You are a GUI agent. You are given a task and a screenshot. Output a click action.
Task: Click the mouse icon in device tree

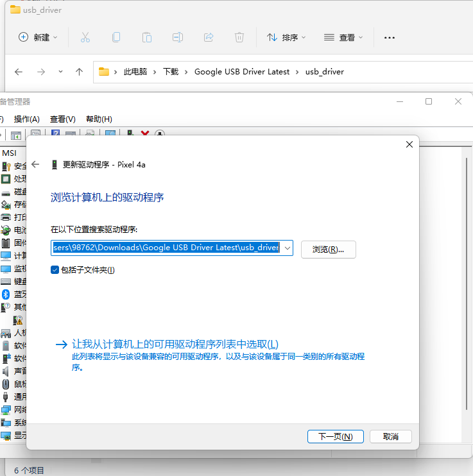click(6, 384)
